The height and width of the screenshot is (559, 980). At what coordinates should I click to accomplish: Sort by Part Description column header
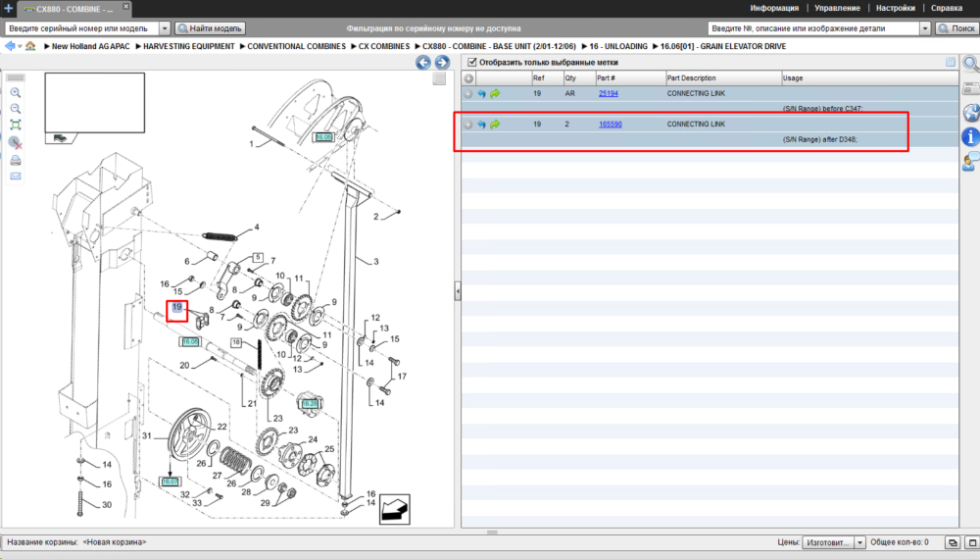(723, 78)
